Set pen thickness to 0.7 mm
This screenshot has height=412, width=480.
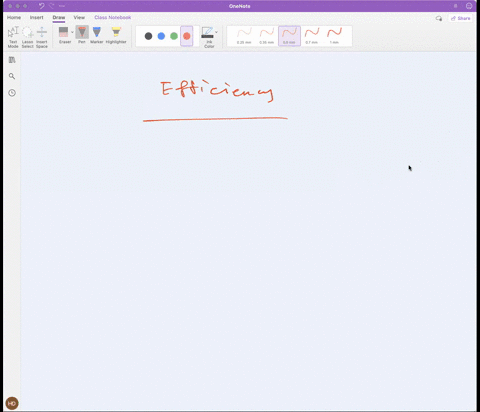pos(312,36)
